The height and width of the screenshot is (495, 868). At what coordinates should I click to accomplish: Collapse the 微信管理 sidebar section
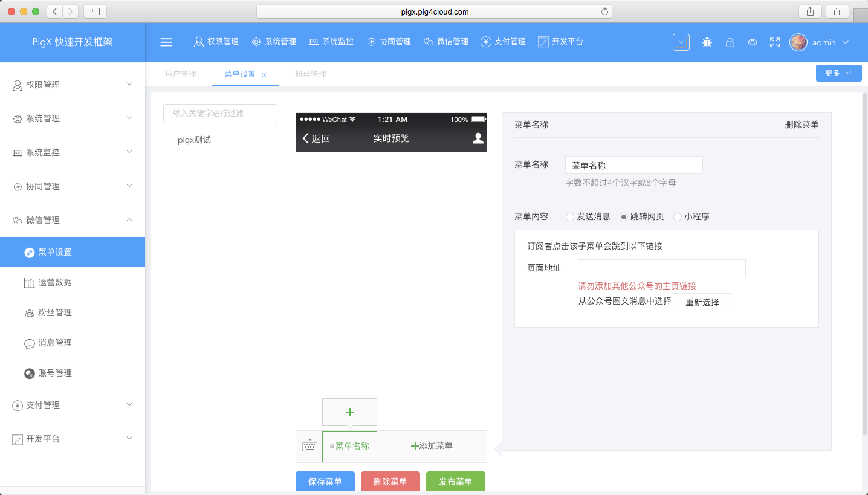(73, 220)
